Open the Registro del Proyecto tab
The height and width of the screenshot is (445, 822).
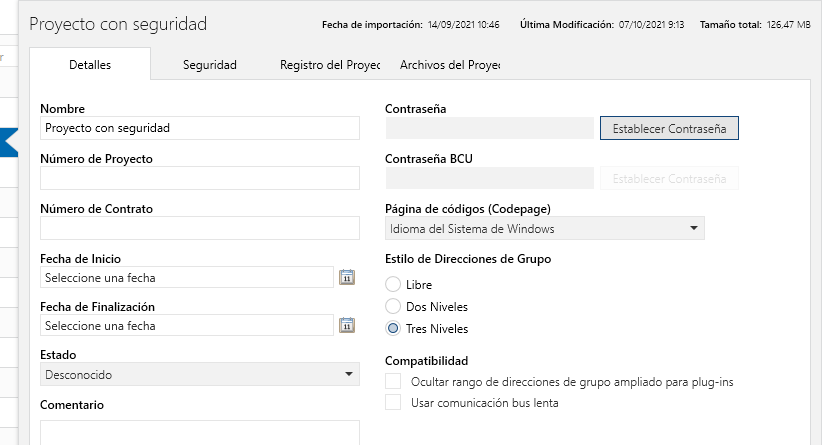coord(330,64)
